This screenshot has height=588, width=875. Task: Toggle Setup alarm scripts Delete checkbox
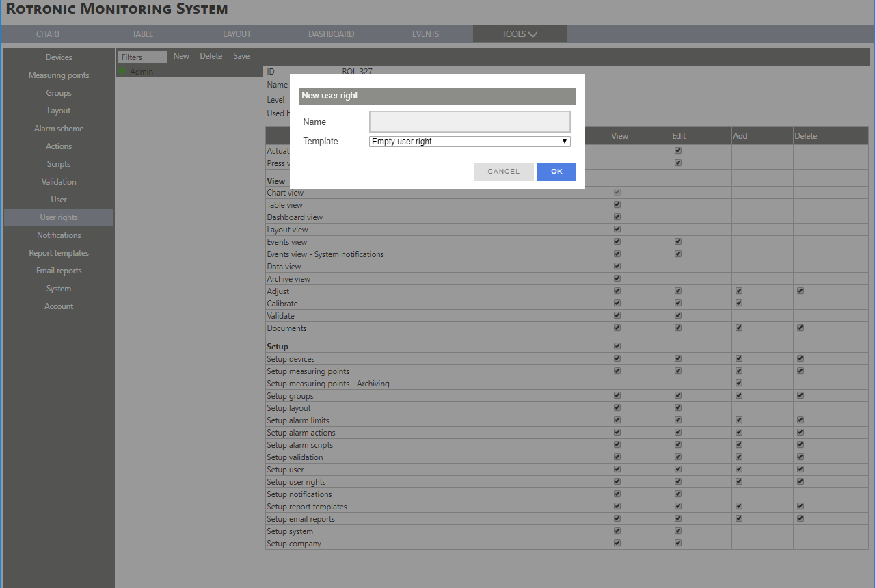click(800, 445)
